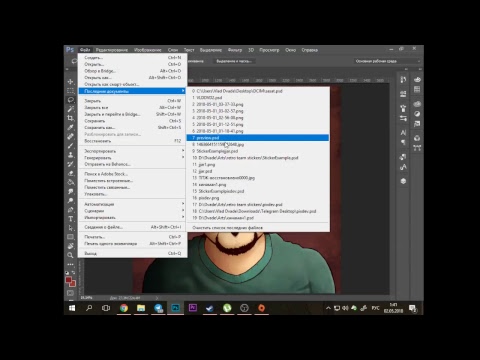Expand the Импортировать submenu
This screenshot has width=480, height=360.
132,217
